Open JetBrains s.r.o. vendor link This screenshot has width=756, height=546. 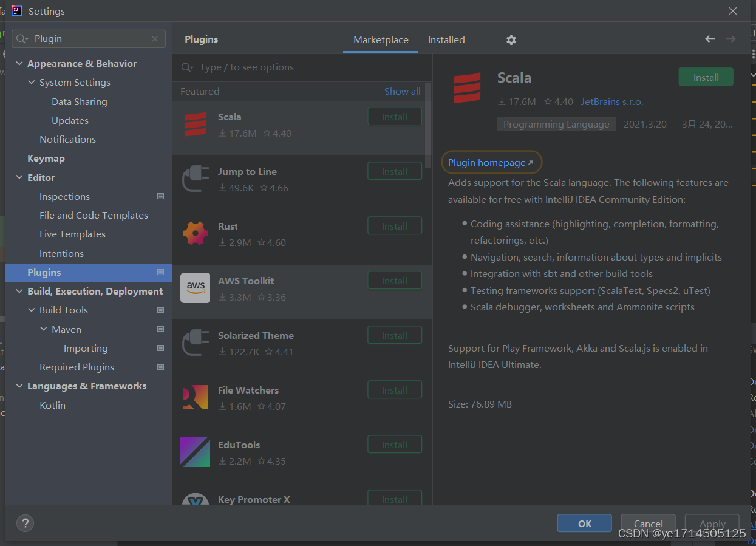click(x=612, y=102)
